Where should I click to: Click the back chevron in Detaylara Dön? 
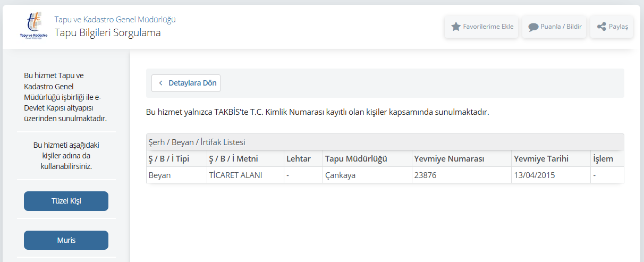point(160,83)
